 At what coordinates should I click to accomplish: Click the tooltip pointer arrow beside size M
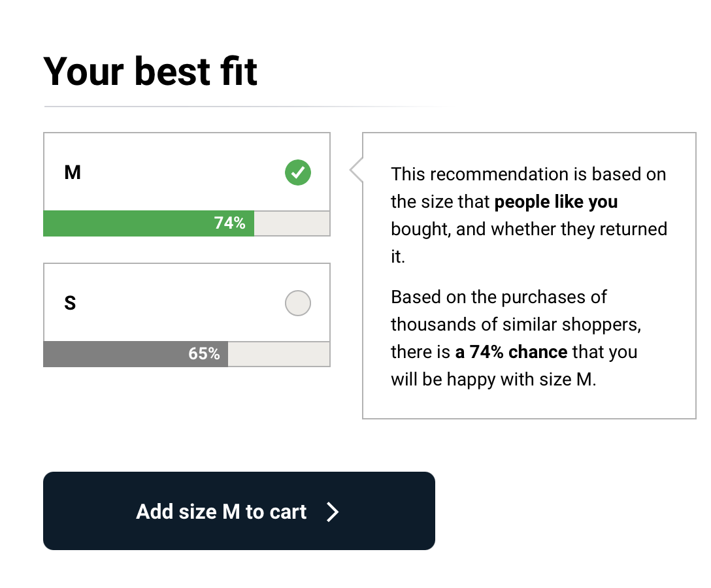pyautogui.click(x=356, y=171)
